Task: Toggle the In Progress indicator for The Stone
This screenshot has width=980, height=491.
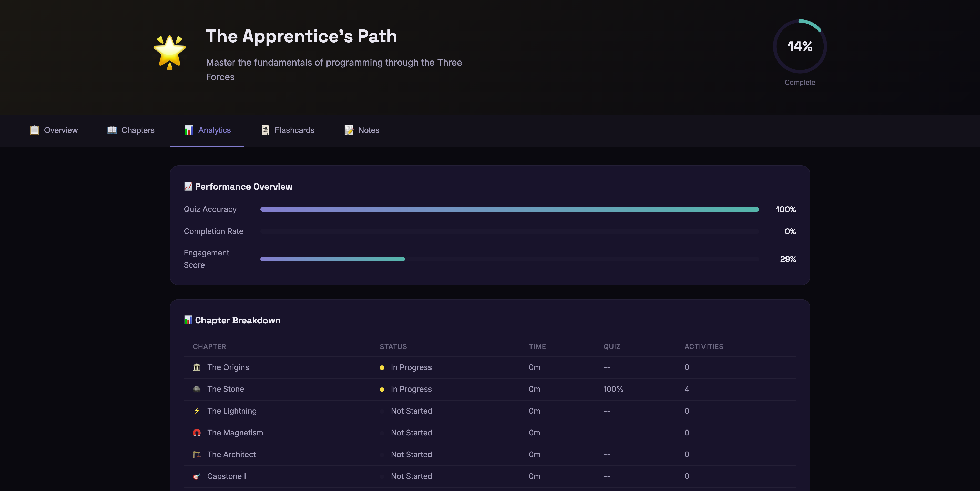Action: 382,389
